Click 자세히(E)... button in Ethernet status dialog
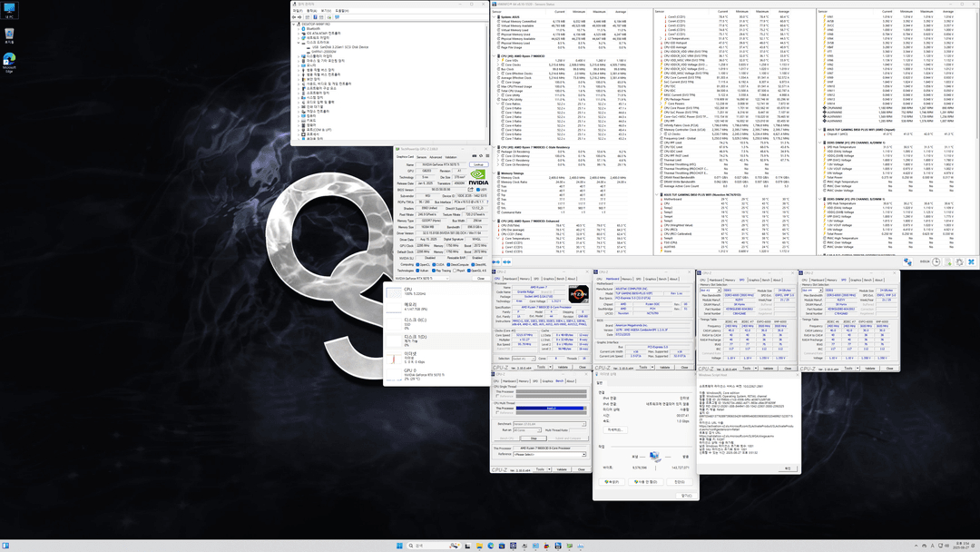The image size is (980, 552). coord(615,430)
